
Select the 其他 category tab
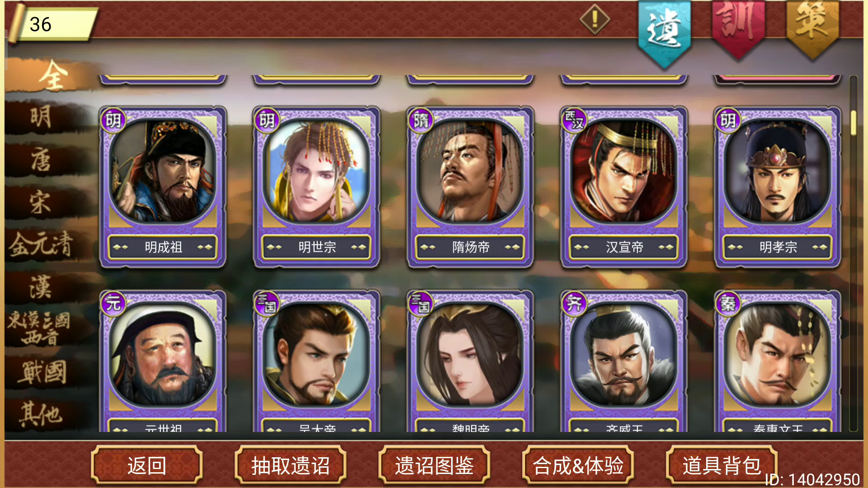click(x=42, y=414)
